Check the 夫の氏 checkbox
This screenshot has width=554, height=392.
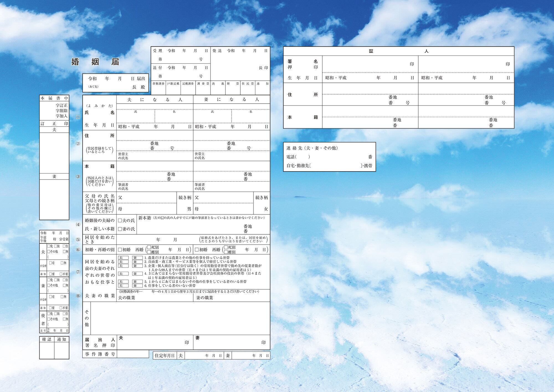click(x=120, y=221)
